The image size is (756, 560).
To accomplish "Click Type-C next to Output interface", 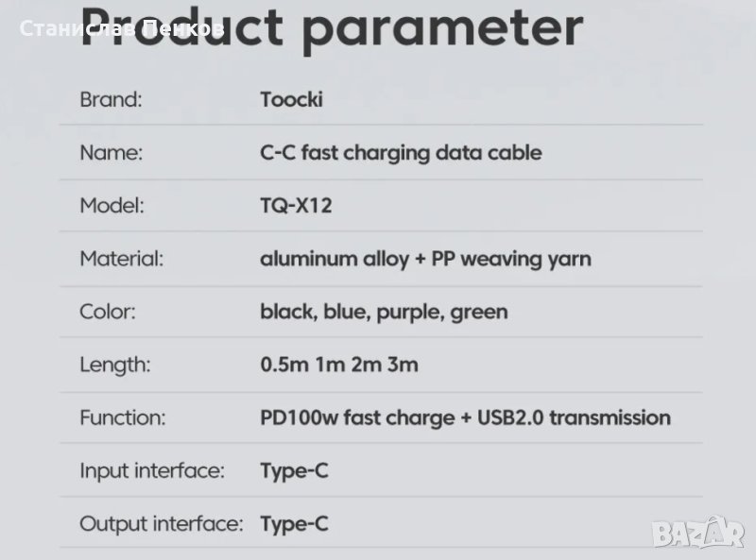I will [294, 523].
